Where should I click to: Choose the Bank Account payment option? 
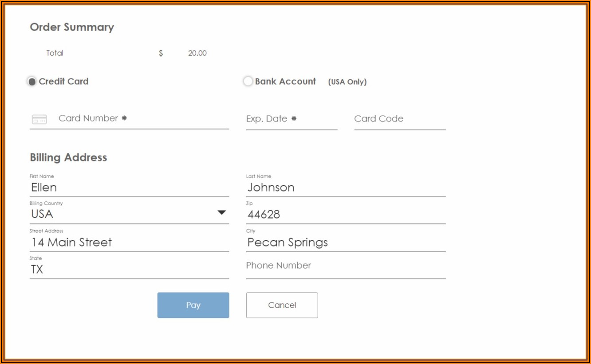pyautogui.click(x=248, y=82)
